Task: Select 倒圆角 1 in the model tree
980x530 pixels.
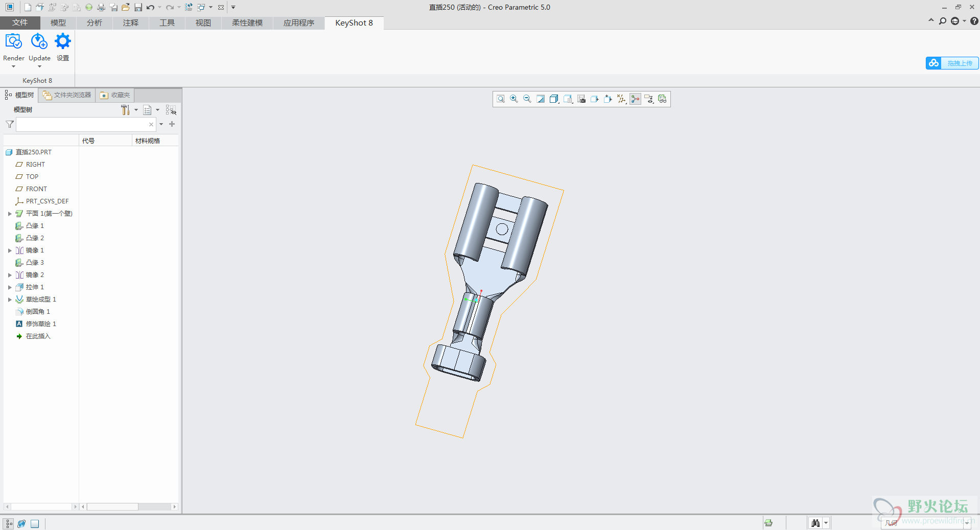Action: pos(38,312)
